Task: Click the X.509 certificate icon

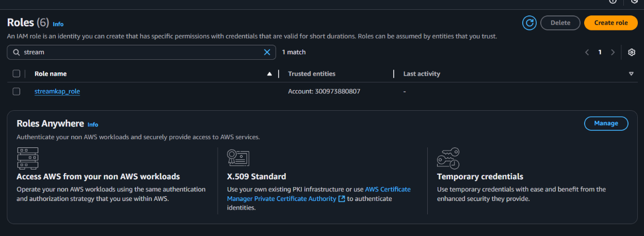Action: pyautogui.click(x=238, y=158)
